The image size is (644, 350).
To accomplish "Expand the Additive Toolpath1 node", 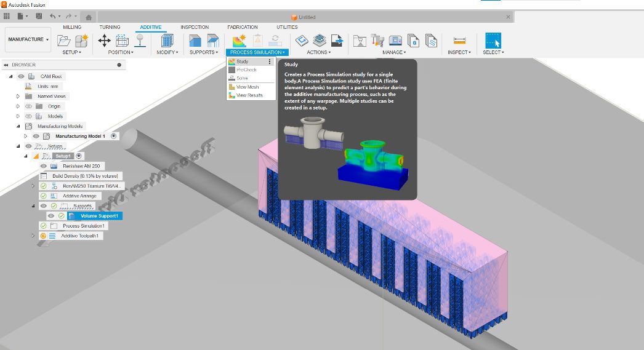I will pyautogui.click(x=33, y=236).
